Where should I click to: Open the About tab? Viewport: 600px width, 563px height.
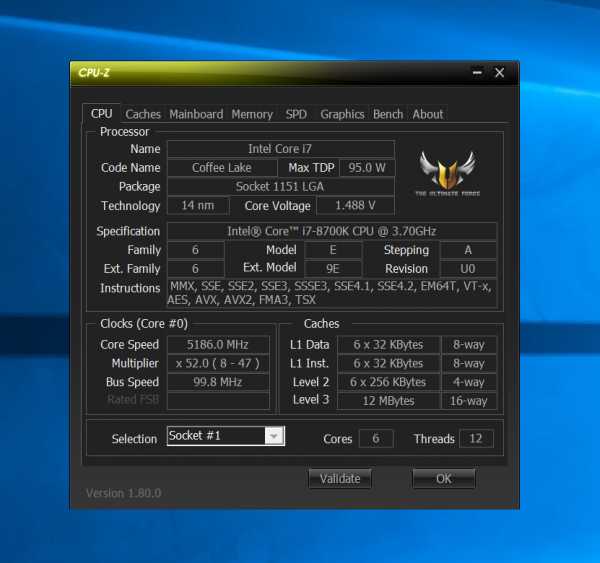pos(427,114)
